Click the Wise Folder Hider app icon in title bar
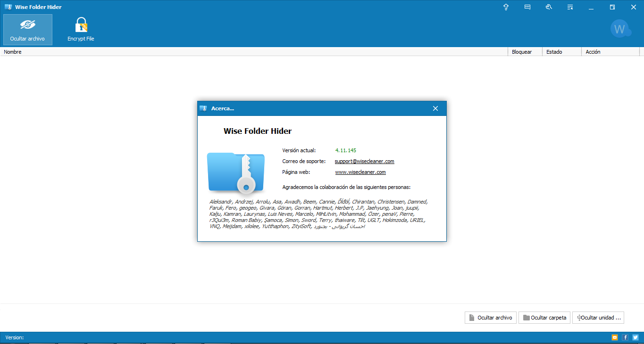The width and height of the screenshot is (644, 344). tap(8, 7)
